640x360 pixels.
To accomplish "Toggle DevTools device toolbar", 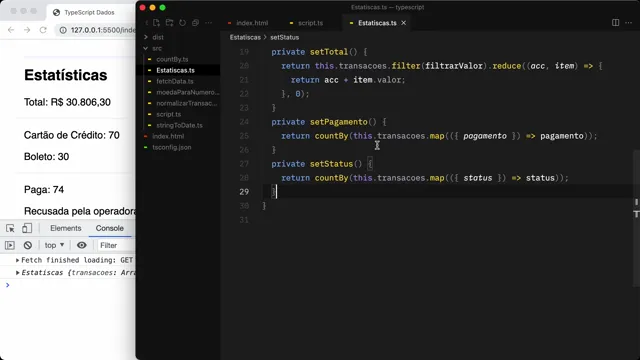I will pos(27,228).
